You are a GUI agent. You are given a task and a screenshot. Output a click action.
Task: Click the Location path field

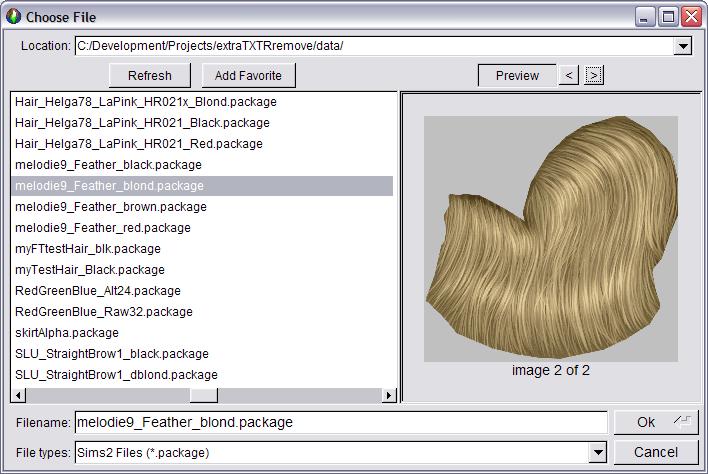[374, 46]
